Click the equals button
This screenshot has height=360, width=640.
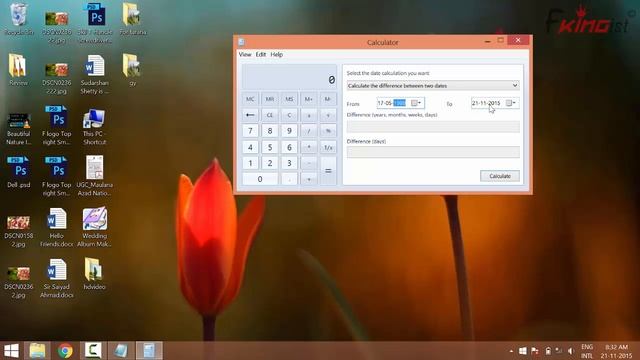coord(328,171)
